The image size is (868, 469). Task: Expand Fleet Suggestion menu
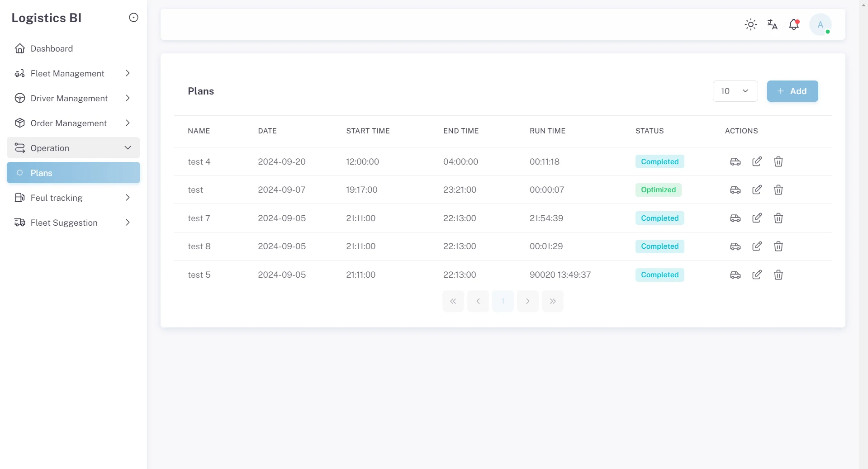pos(73,223)
